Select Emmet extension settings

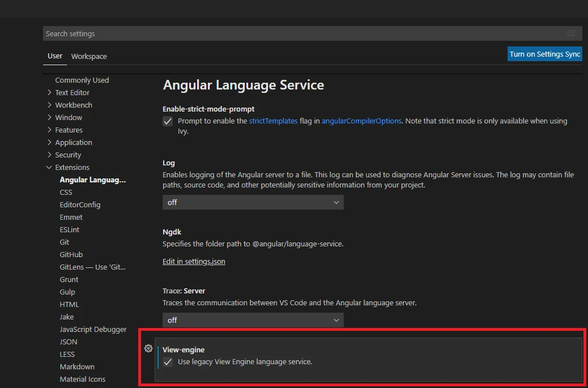(x=71, y=217)
